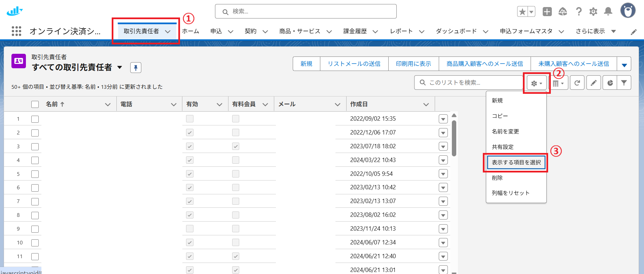This screenshot has height=274, width=644.
Task: Open the Global Actions plus icon
Action: click(x=547, y=12)
